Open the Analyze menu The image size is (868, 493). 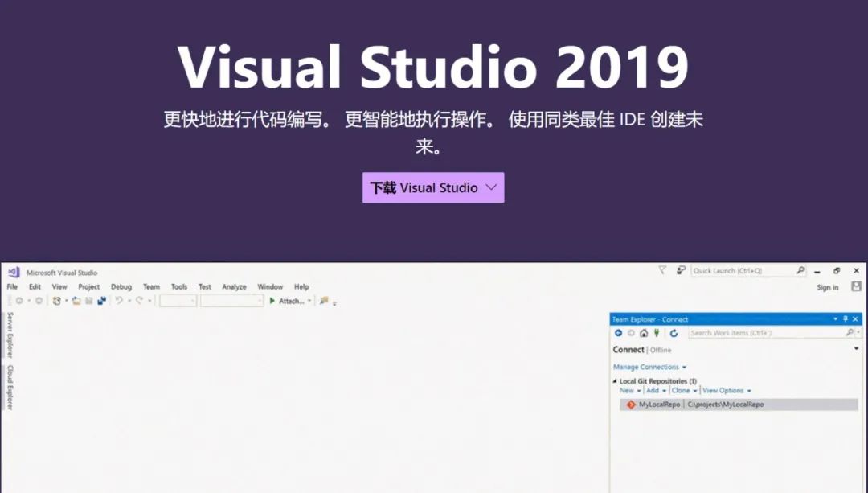[x=234, y=286]
